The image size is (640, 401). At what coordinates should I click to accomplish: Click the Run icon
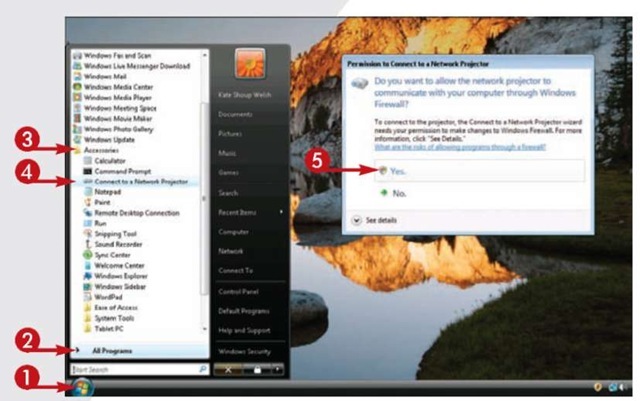point(87,223)
